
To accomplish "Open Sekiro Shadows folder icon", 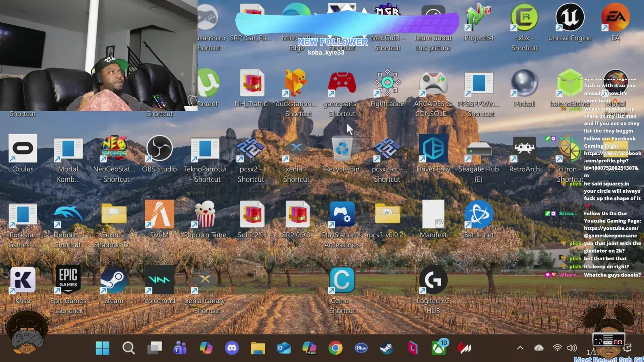I will point(114,215).
